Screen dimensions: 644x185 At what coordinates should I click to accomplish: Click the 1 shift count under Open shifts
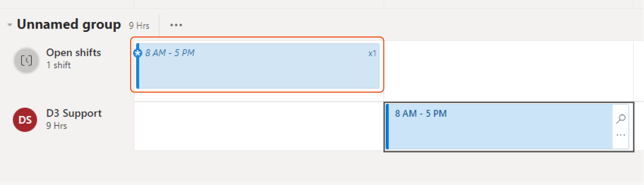pyautogui.click(x=58, y=65)
